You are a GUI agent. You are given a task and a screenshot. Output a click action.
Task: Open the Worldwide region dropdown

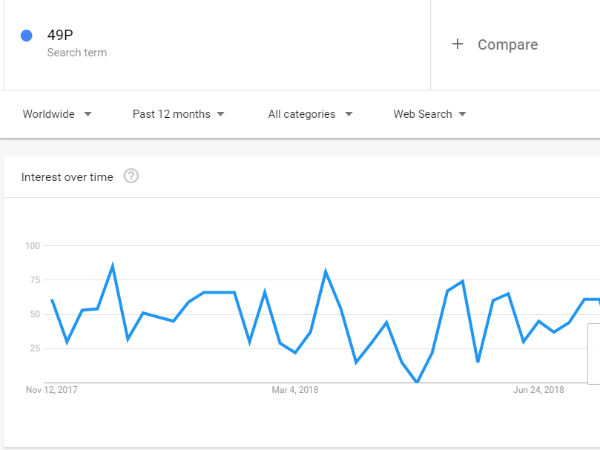[57, 114]
